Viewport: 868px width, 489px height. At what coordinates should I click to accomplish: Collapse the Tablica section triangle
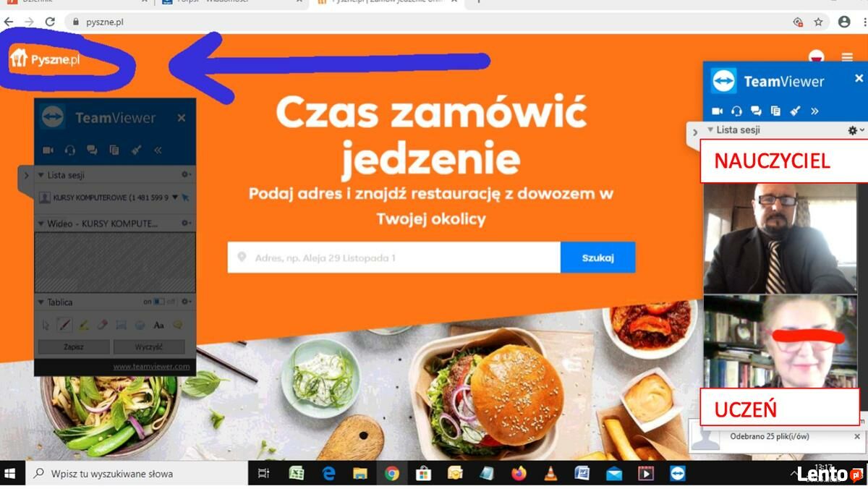coord(41,302)
